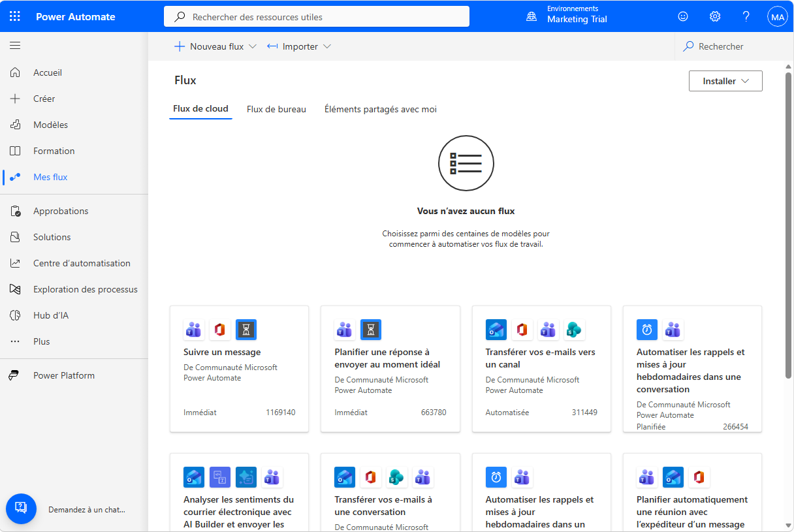This screenshot has height=532, width=794.
Task: Click the Formation book icon
Action: pos(15,151)
